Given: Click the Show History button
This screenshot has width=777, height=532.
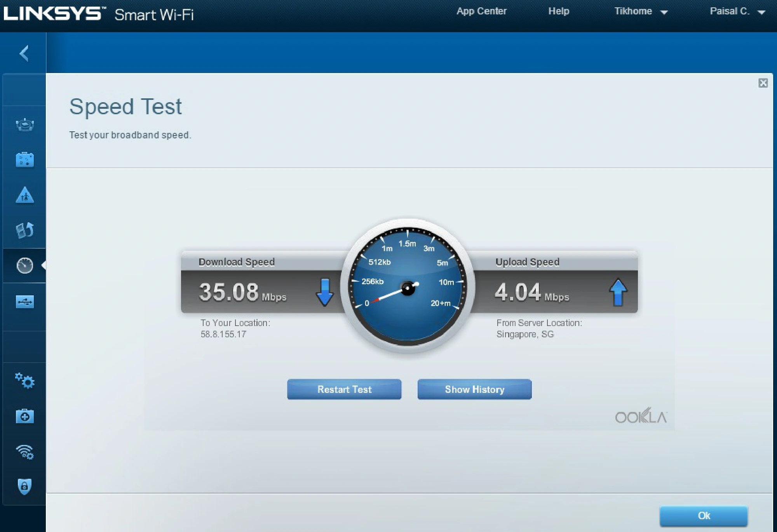Looking at the screenshot, I should click(474, 389).
